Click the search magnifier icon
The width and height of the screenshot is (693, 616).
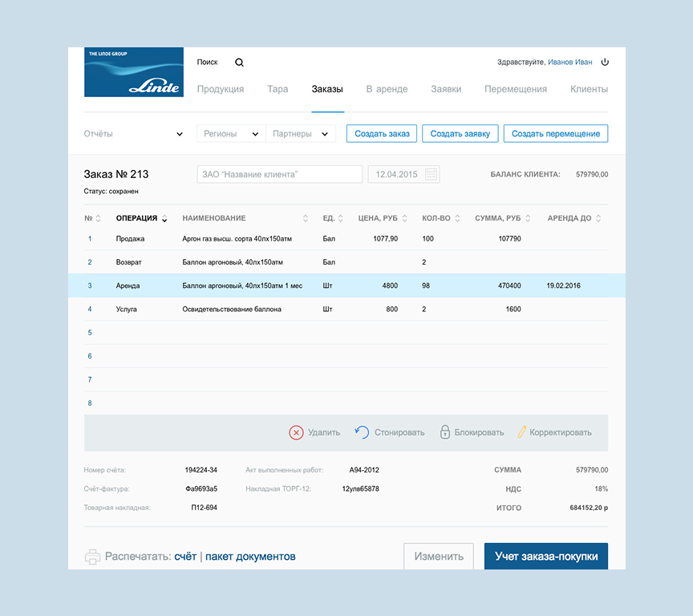(x=239, y=63)
